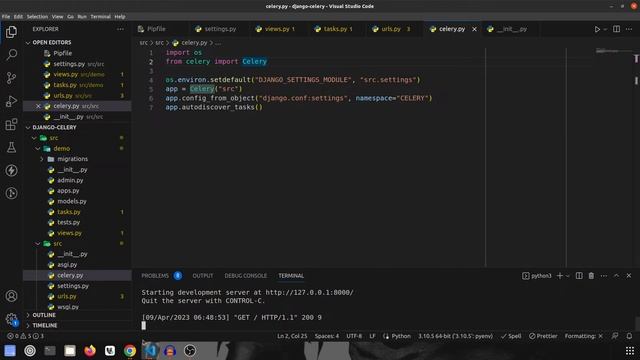Image resolution: width=640 pixels, height=360 pixels.
Task: Kill terminal with trash icon
Action: (x=591, y=276)
